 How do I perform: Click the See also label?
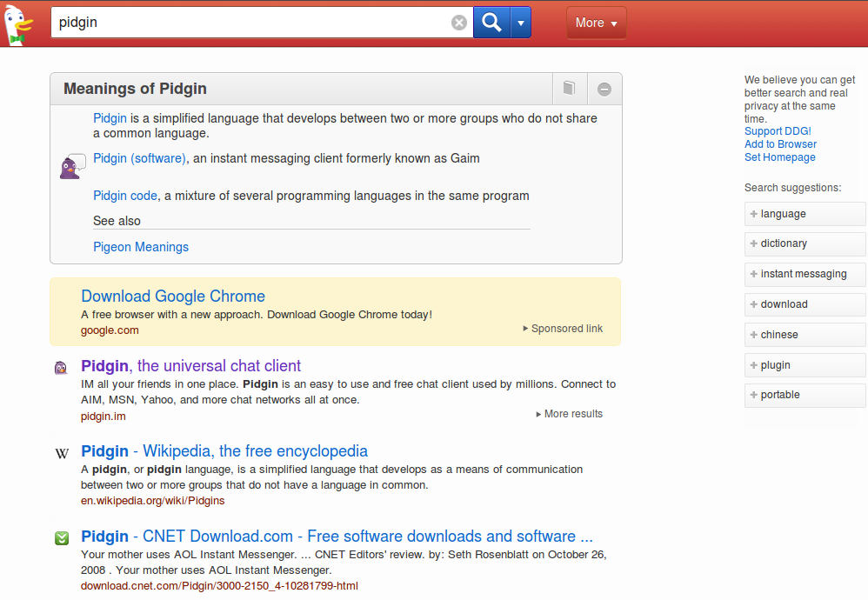coord(117,221)
